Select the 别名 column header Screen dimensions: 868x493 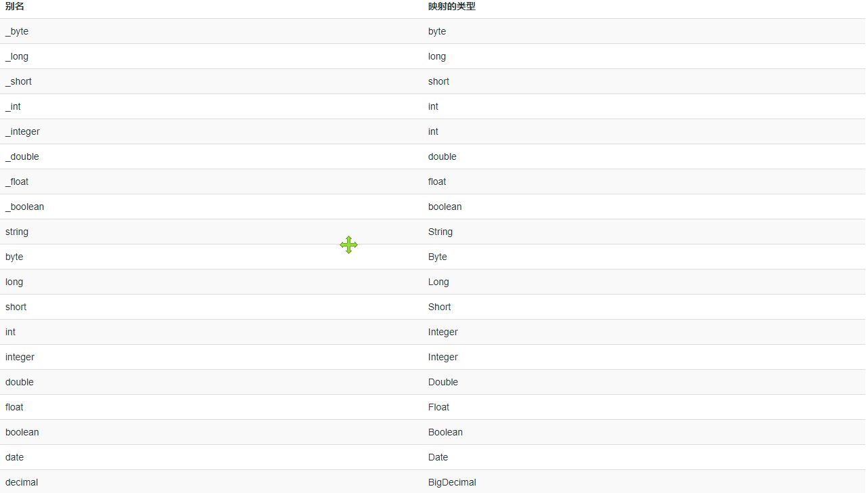point(15,7)
